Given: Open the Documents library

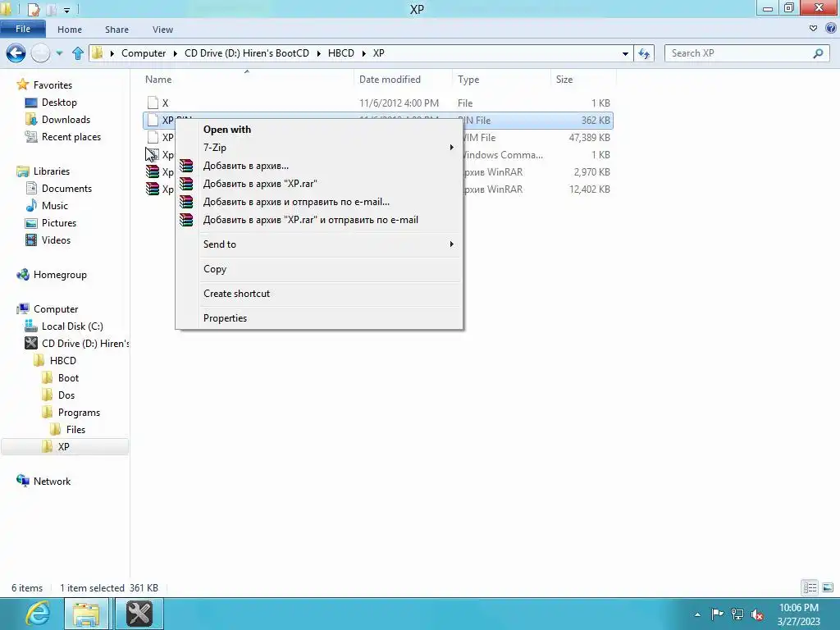Looking at the screenshot, I should 66,189.
